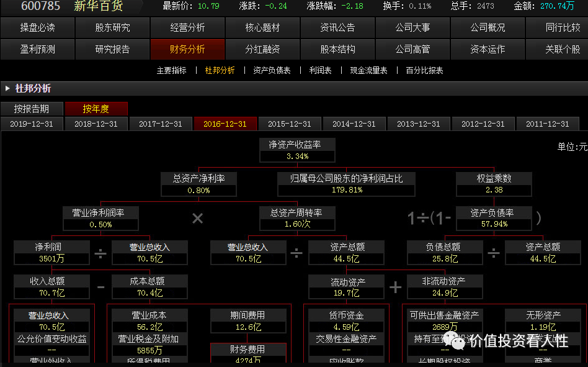Open the 研究报告 tab

tap(112, 49)
